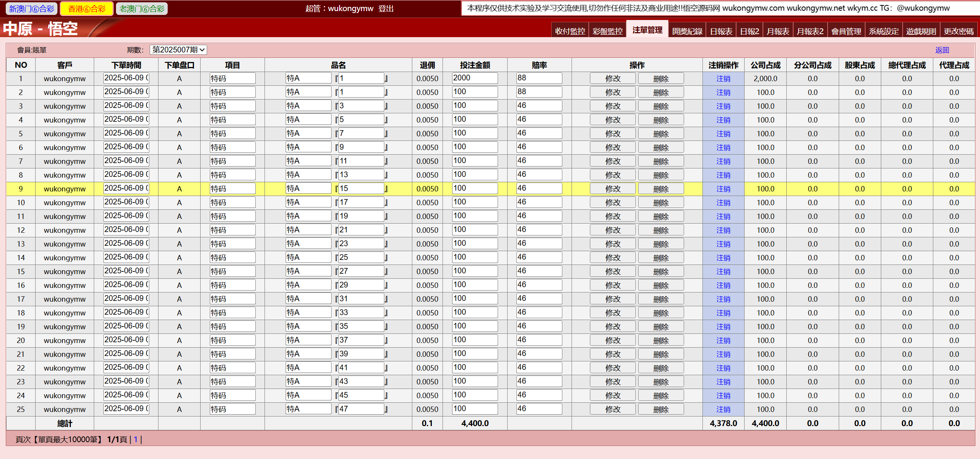Switch to 老澳门⑥合彩 lottery
Screen dimensions: 980x459
[142, 8]
